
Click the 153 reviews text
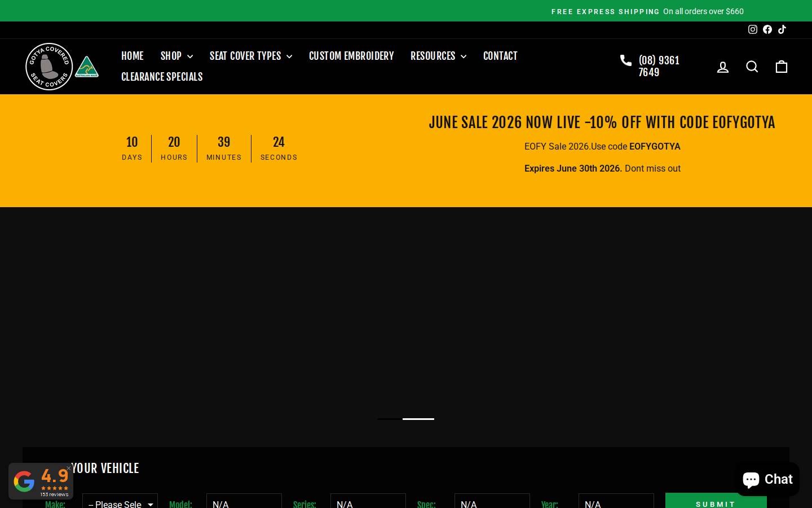(x=54, y=494)
